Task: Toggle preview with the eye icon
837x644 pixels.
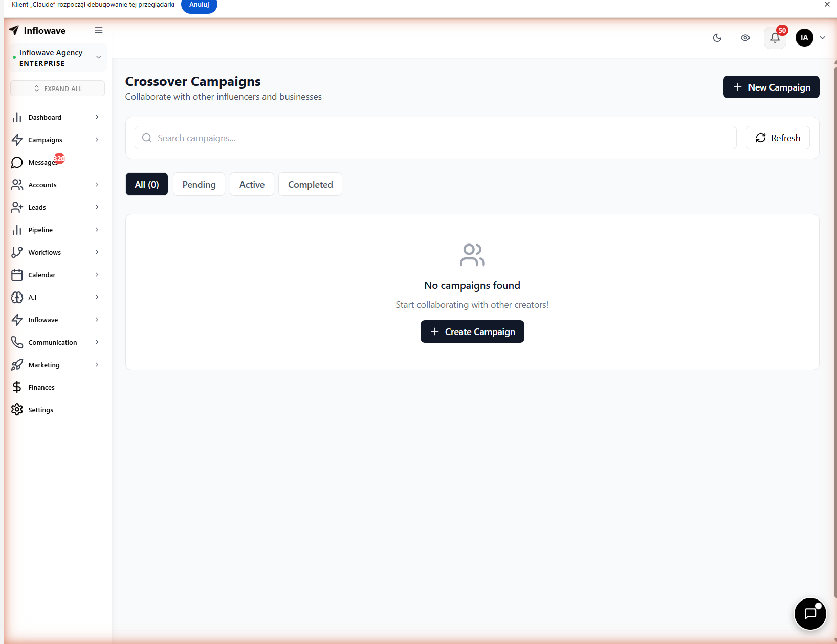Action: point(745,38)
